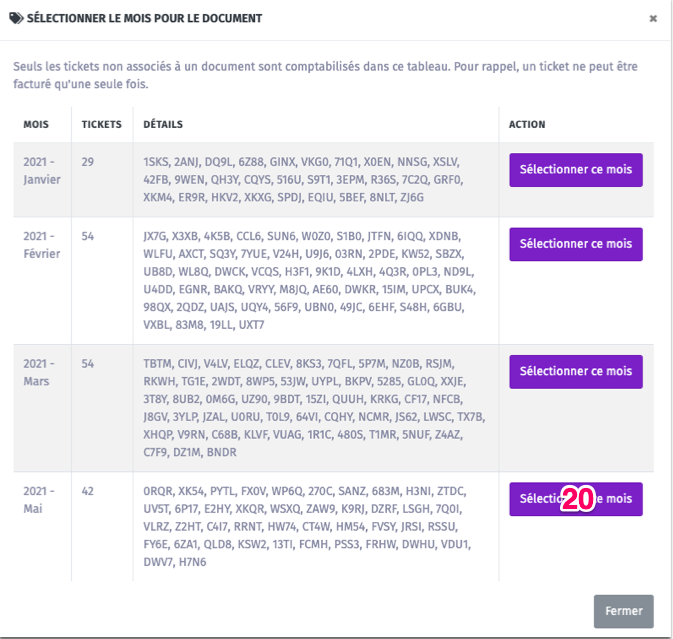Viewport: 673px width, 639px height.
Task: Click the 'Sélectionner le mois pour le document' title
Action: (144, 18)
